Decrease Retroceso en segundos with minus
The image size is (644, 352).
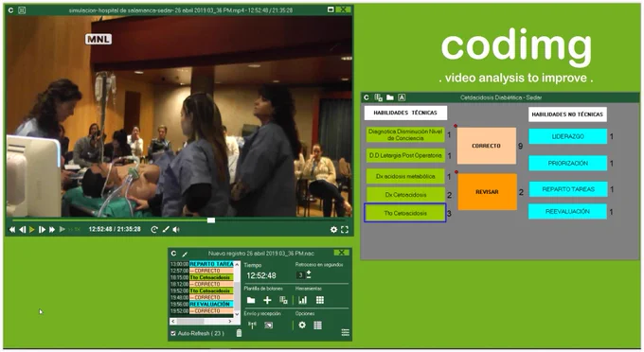click(309, 277)
